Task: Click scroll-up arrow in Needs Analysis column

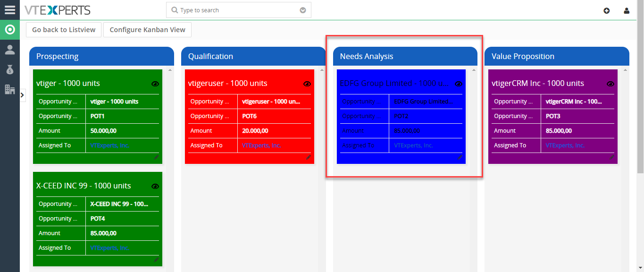Action: coord(474,70)
